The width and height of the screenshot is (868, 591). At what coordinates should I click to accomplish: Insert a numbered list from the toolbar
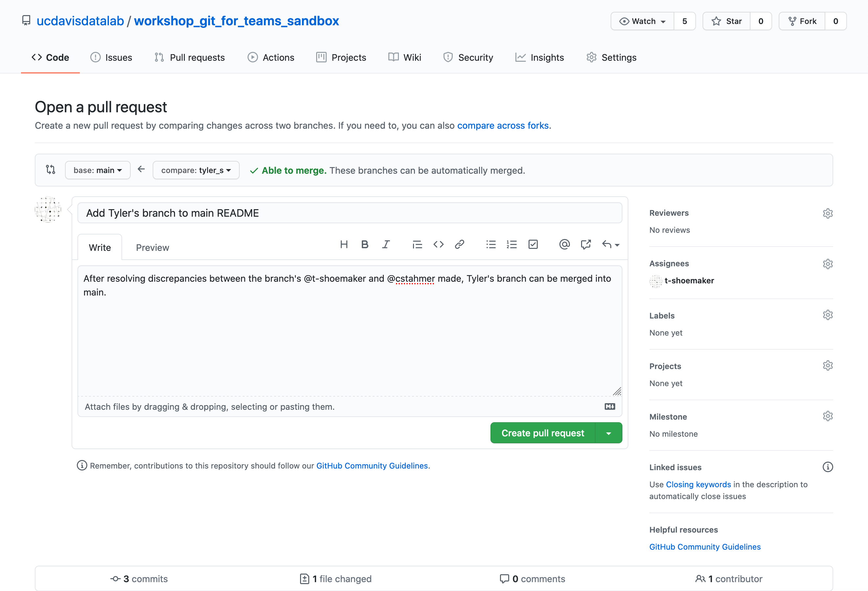pos(512,245)
